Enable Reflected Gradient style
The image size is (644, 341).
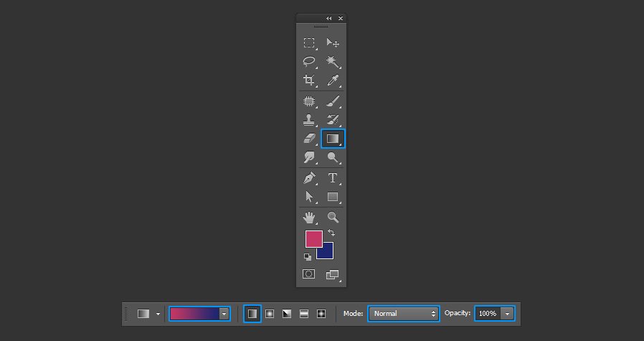[x=304, y=314]
